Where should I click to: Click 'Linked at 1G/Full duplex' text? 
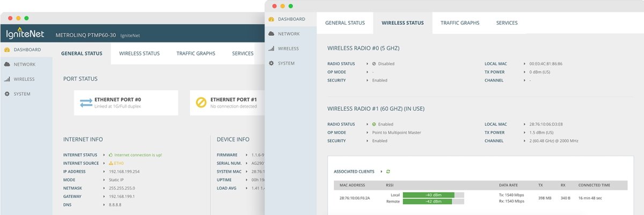[118, 106]
